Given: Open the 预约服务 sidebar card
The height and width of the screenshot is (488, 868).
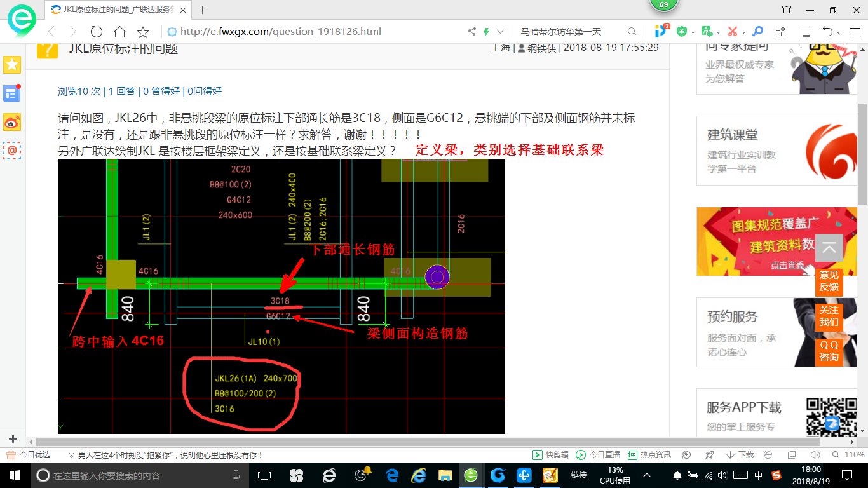Looking at the screenshot, I should coord(777,332).
